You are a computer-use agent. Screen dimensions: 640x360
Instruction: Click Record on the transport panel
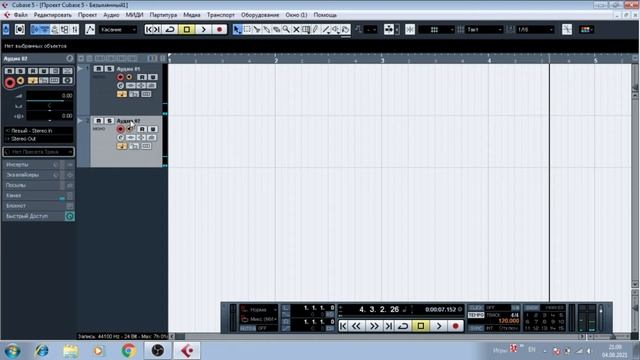[x=456, y=326]
